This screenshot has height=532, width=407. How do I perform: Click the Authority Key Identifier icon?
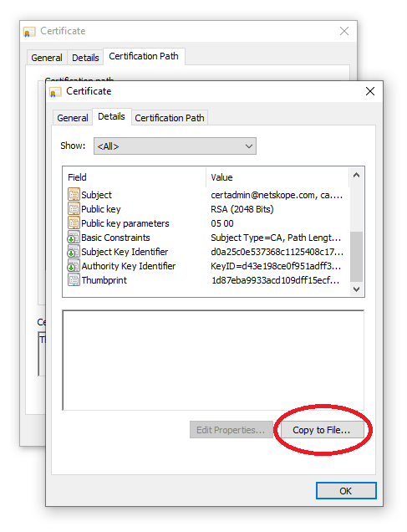coord(74,266)
